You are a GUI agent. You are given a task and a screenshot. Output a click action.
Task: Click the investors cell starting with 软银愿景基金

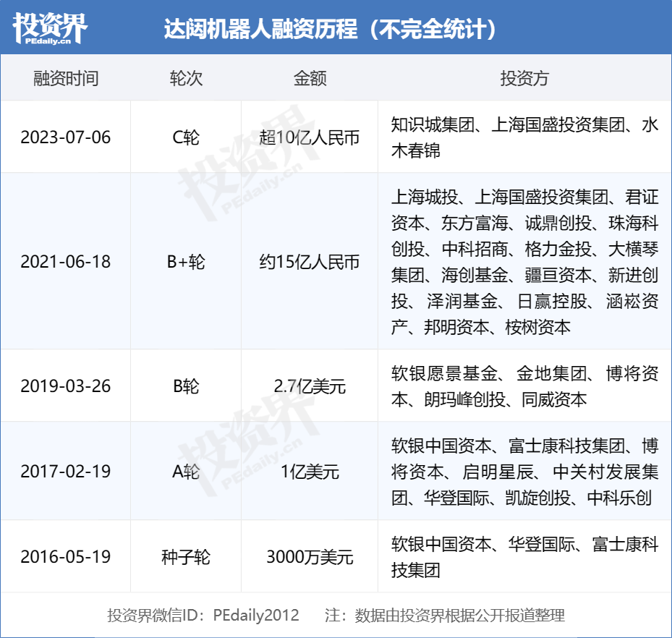click(524, 386)
